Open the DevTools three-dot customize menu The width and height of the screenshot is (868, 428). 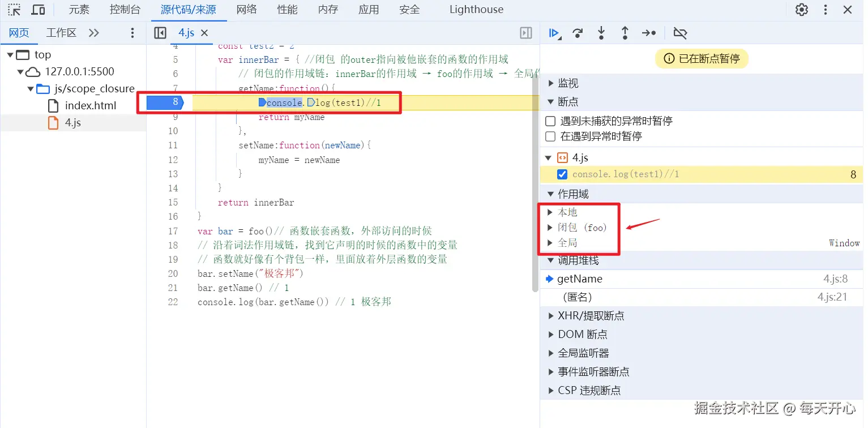pyautogui.click(x=826, y=10)
